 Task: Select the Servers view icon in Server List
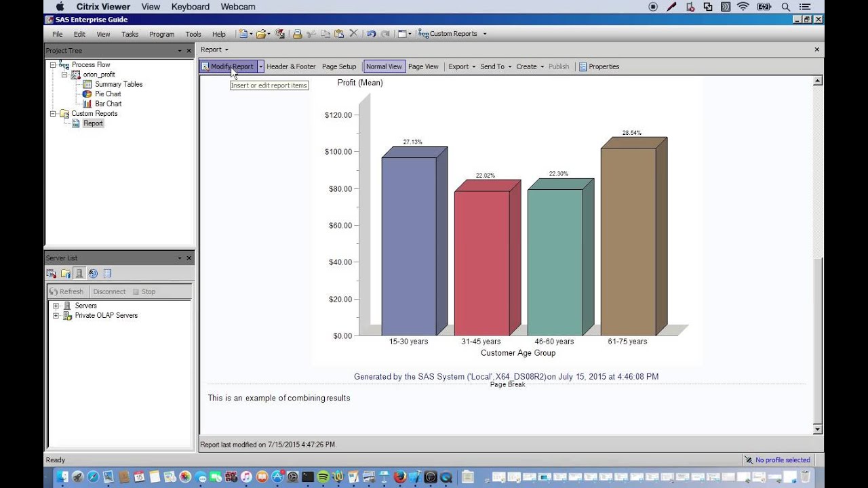click(79, 273)
